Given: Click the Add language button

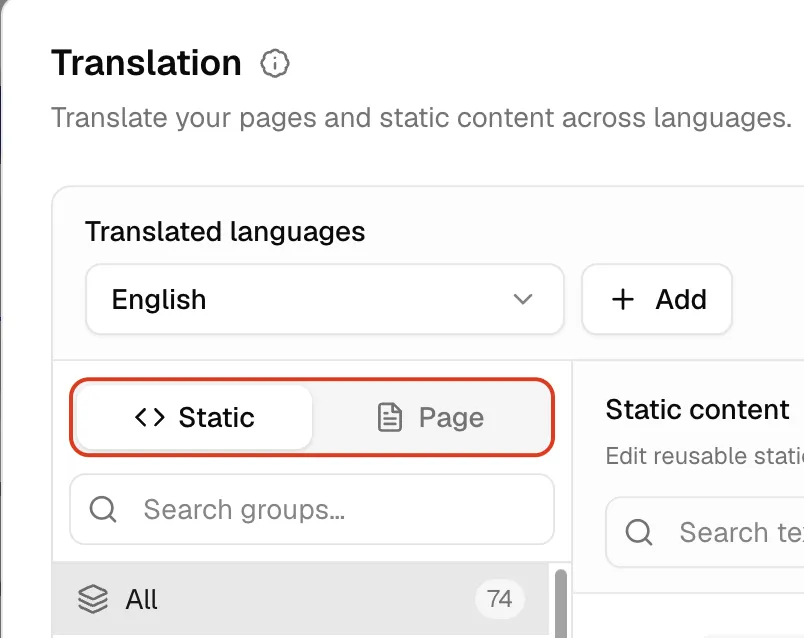Looking at the screenshot, I should [x=657, y=299].
